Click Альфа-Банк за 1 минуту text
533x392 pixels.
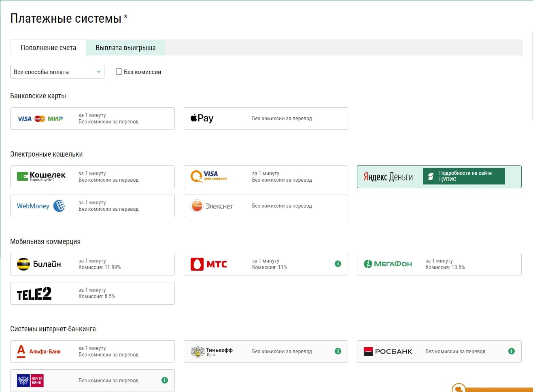point(92,348)
